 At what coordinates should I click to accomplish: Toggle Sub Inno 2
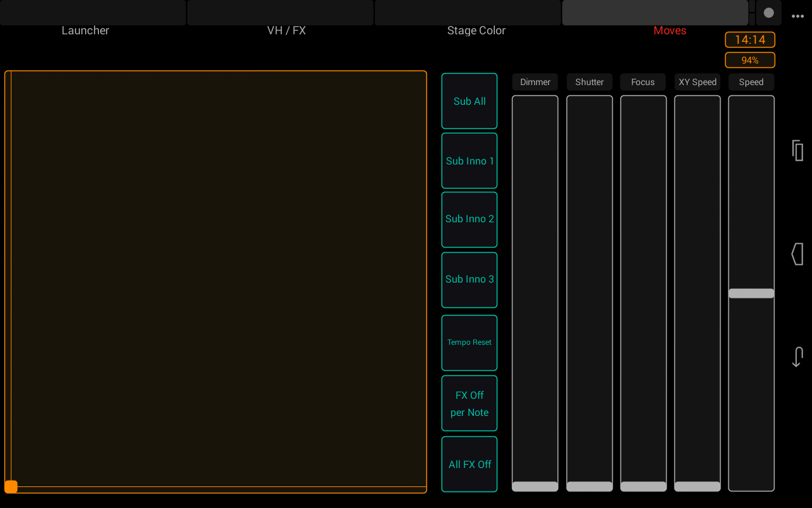[469, 219]
